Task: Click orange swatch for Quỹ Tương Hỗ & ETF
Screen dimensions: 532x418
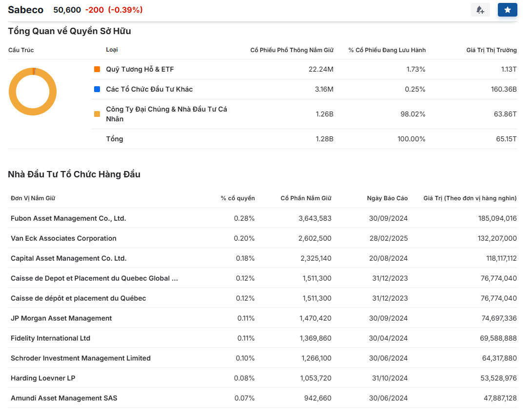Action: (x=97, y=69)
